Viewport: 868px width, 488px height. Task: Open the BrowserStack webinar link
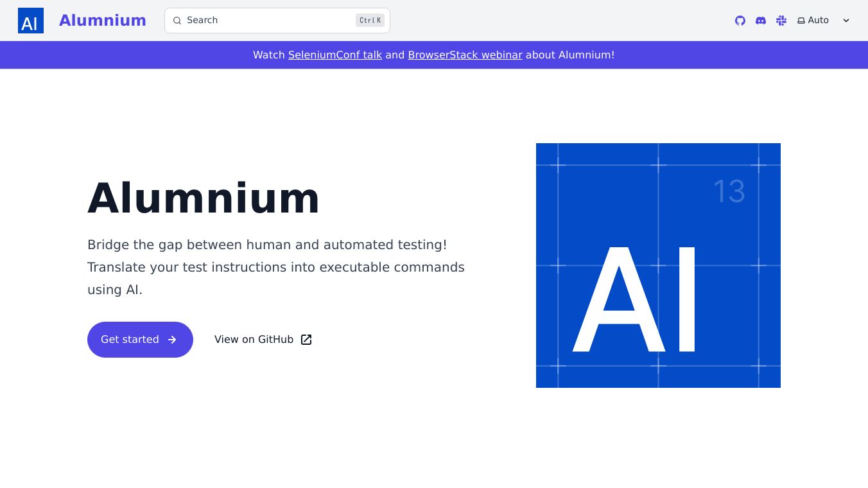tap(465, 55)
